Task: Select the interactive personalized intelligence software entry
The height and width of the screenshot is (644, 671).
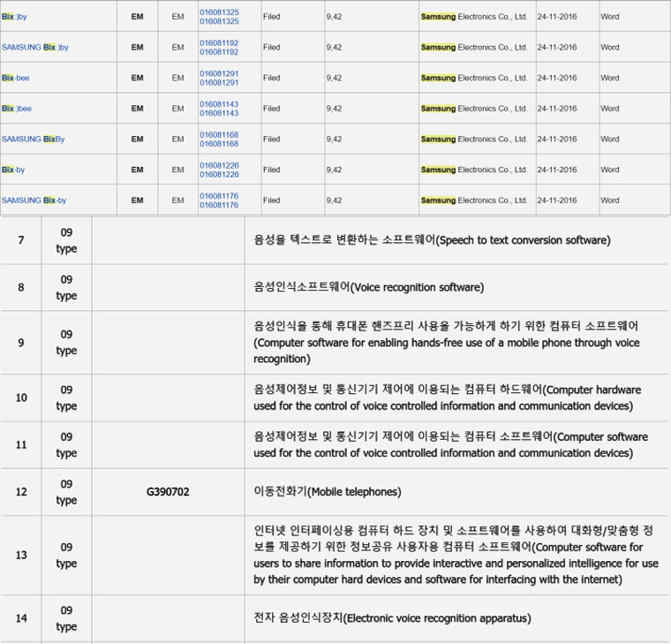Action: click(456, 555)
